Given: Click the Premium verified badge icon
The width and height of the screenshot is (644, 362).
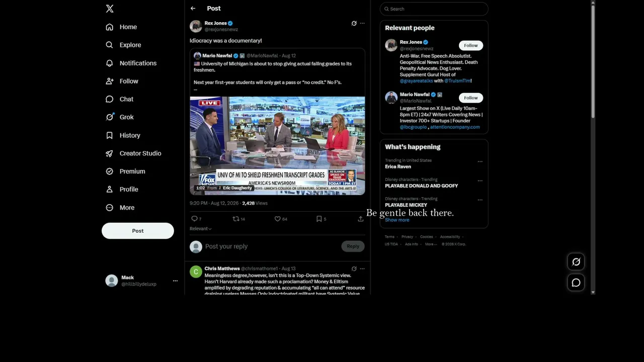Looking at the screenshot, I should (109, 171).
